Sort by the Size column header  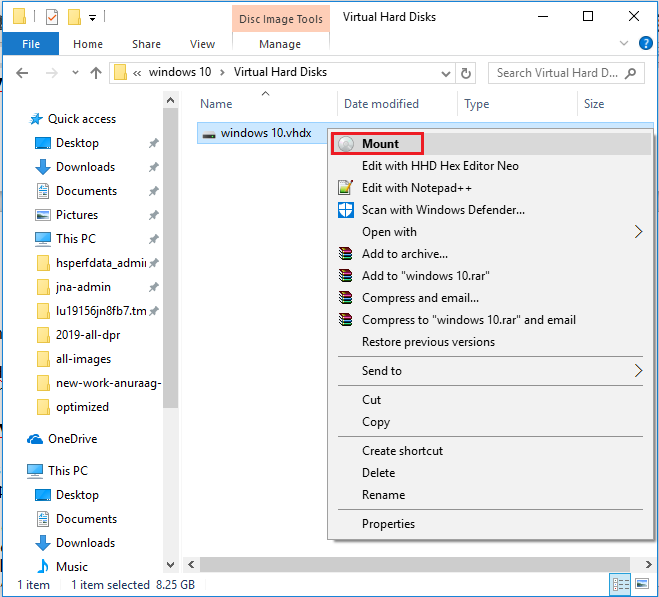[593, 104]
